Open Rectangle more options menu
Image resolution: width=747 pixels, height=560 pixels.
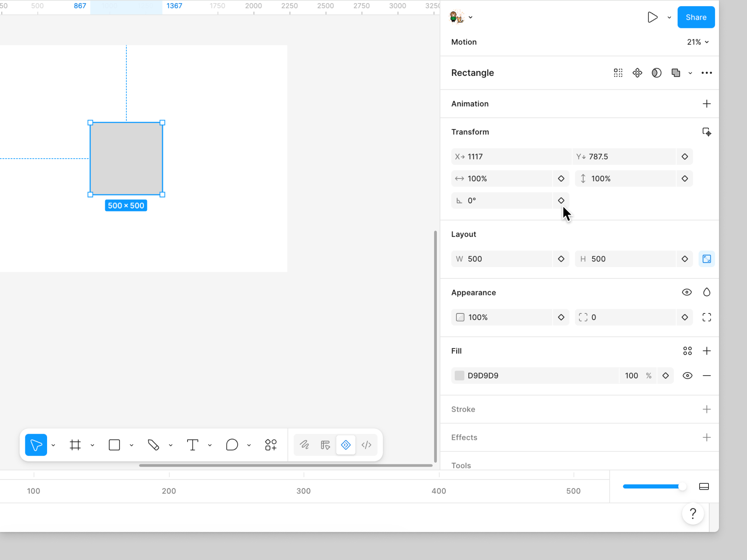707,73
